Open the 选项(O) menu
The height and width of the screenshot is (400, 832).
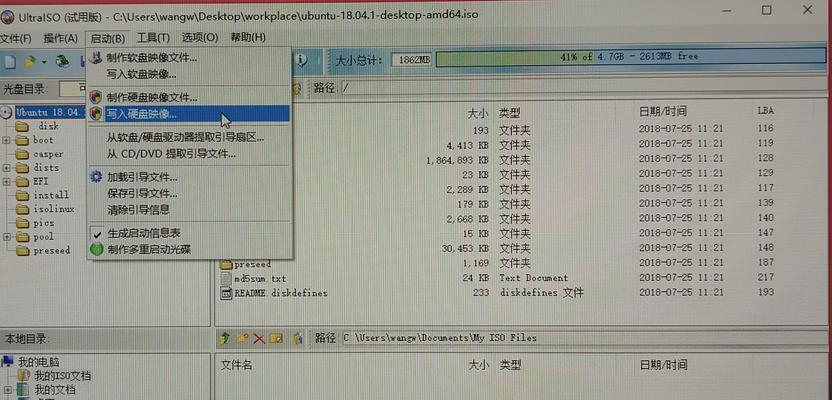point(200,38)
